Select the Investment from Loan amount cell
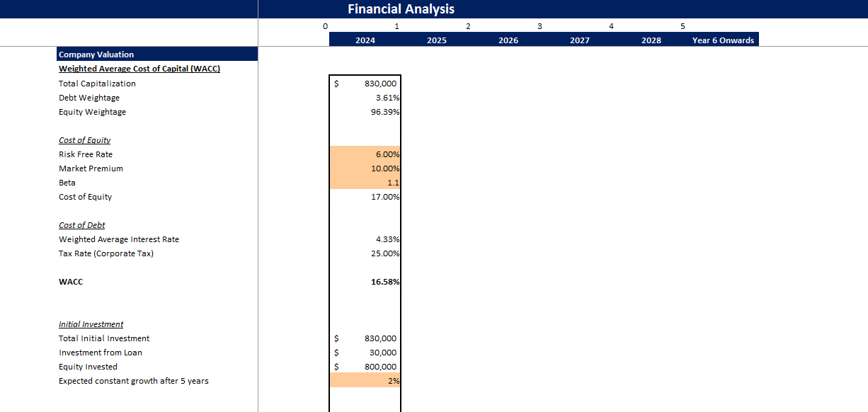868x412 pixels. pos(365,352)
